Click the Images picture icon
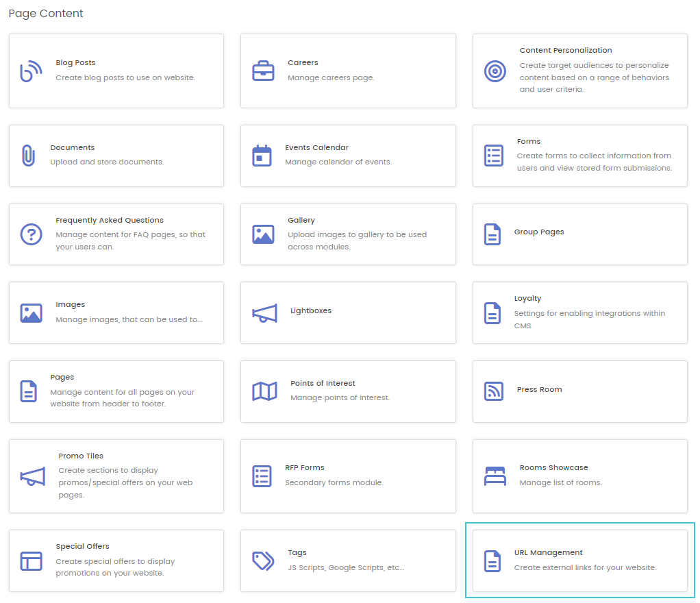The width and height of the screenshot is (700, 603). pos(32,313)
